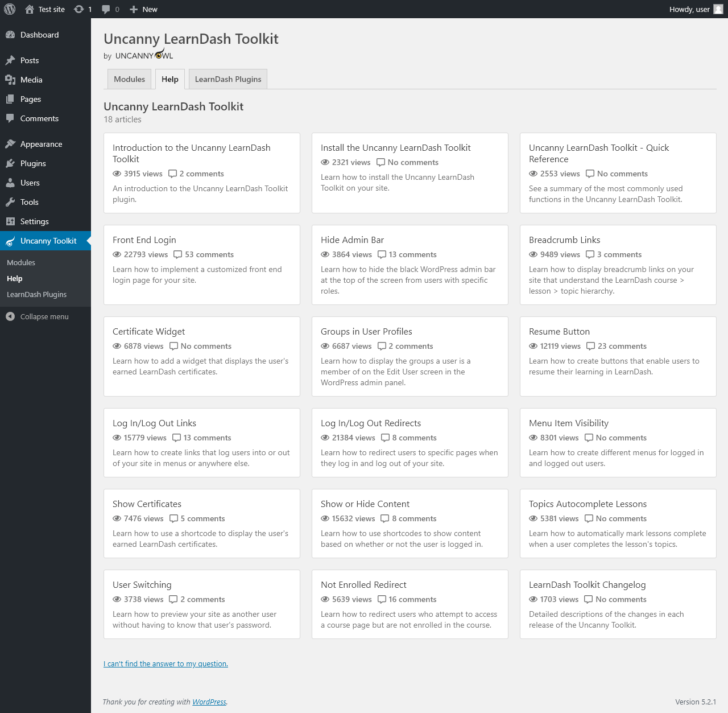Open the LearnDash Toolkit Changelog article
The width and height of the screenshot is (728, 713).
click(x=618, y=604)
